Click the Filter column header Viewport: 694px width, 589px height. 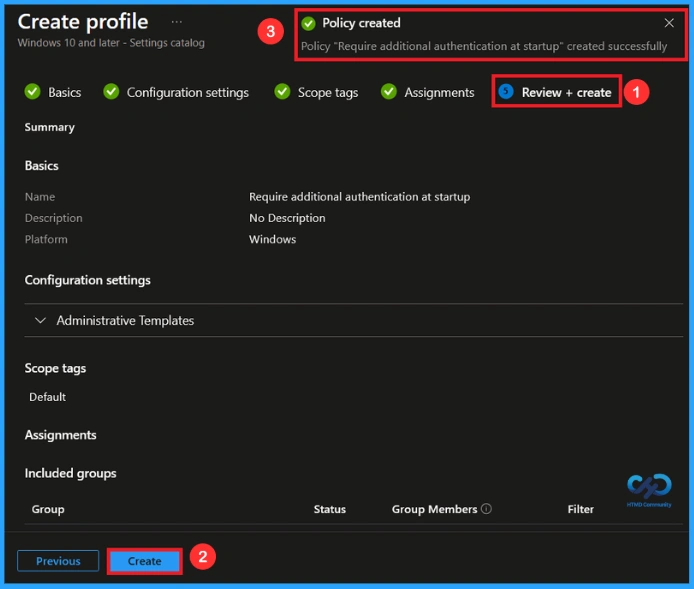pyautogui.click(x=580, y=509)
